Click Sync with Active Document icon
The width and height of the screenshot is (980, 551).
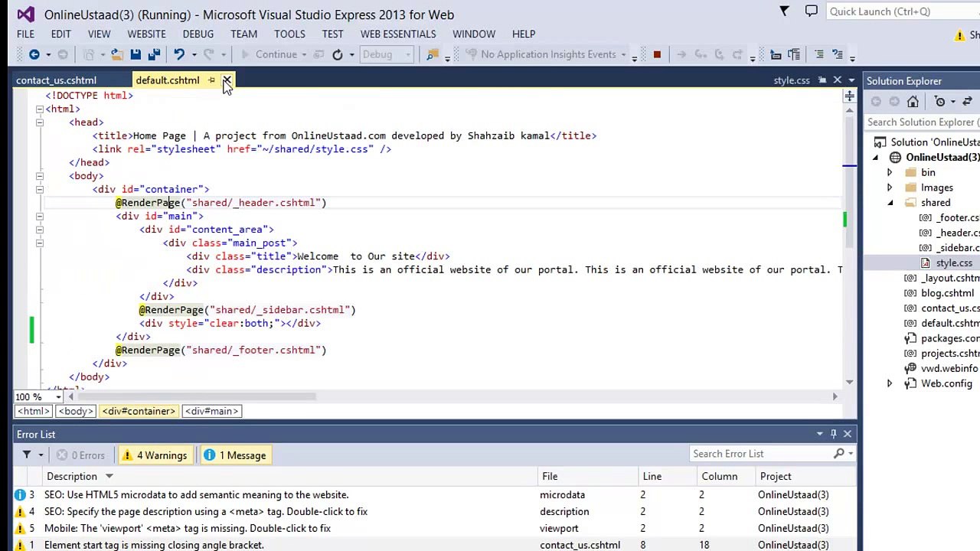click(x=967, y=102)
